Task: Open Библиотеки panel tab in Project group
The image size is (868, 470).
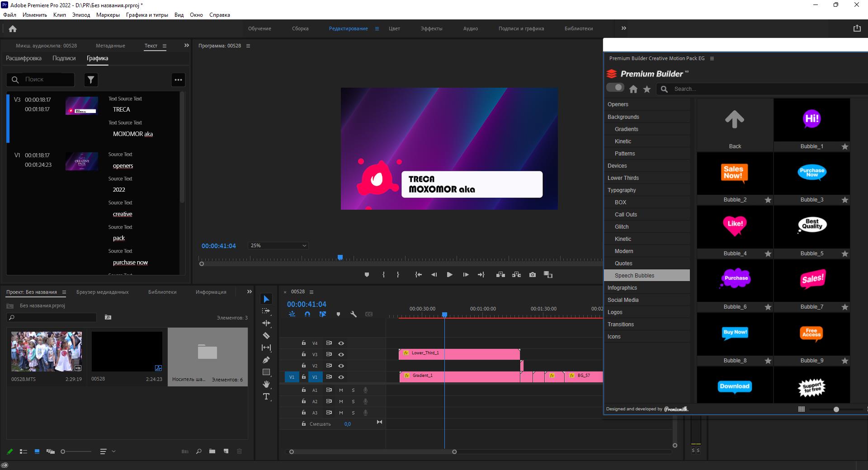Action: (162, 292)
